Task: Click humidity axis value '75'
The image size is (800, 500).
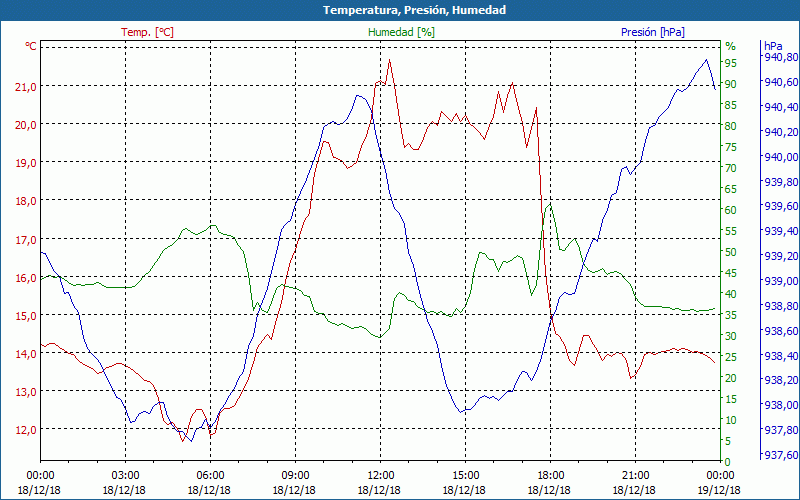Action: 731,147
